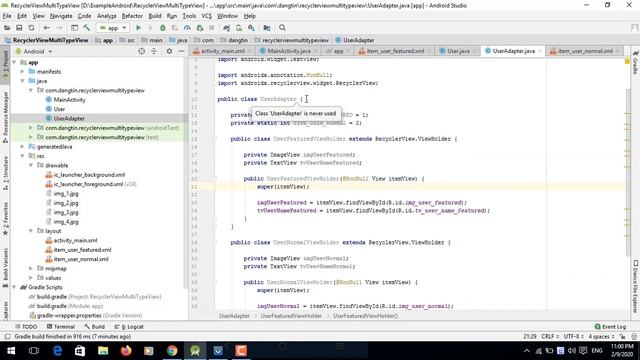The image size is (640, 360).
Task: Expand the mipmap folder
Action: pyautogui.click(x=31, y=269)
